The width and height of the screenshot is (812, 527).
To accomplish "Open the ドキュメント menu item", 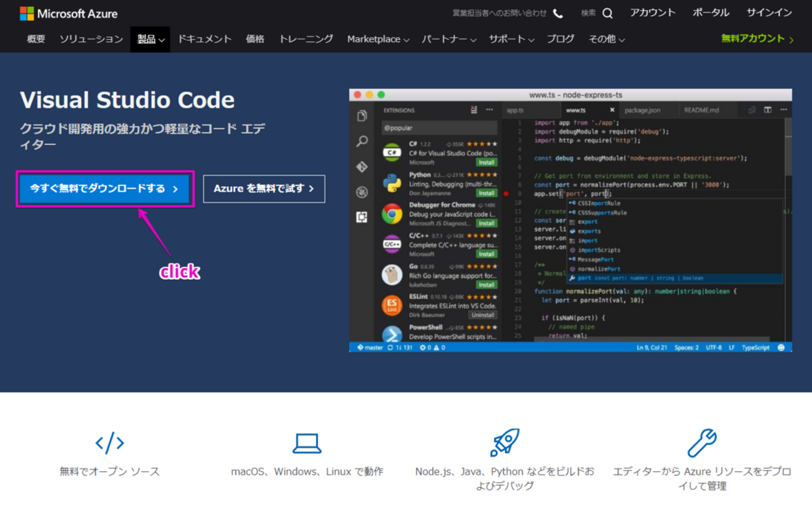I will tap(205, 39).
